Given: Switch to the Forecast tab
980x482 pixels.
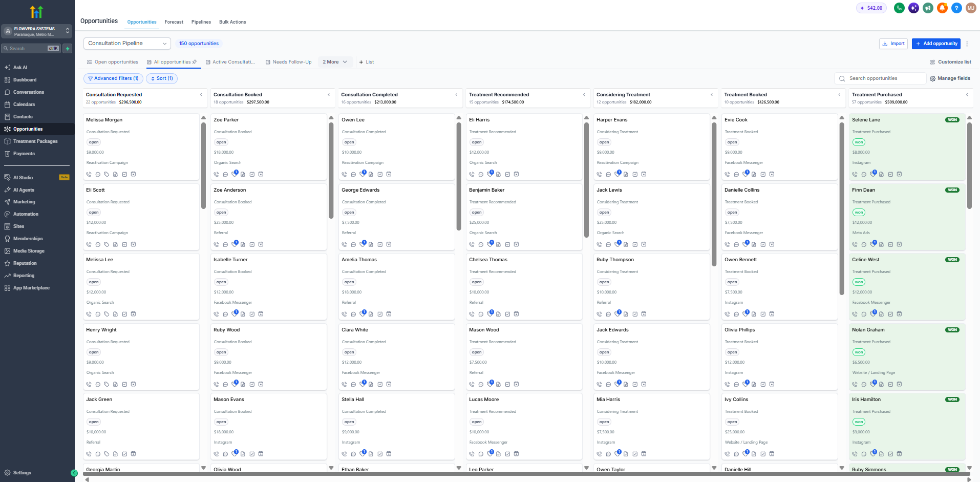Looking at the screenshot, I should [x=174, y=22].
